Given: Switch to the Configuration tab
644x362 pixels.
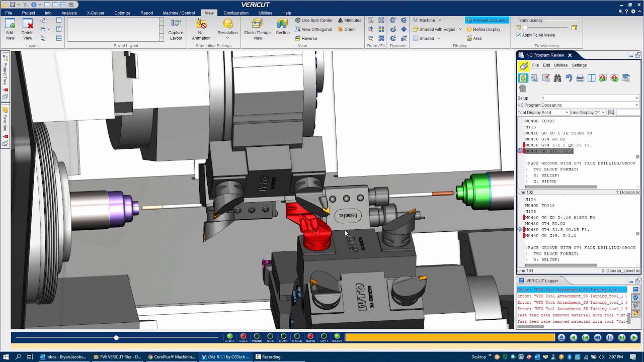Looking at the screenshot, I should pyautogui.click(x=236, y=13).
